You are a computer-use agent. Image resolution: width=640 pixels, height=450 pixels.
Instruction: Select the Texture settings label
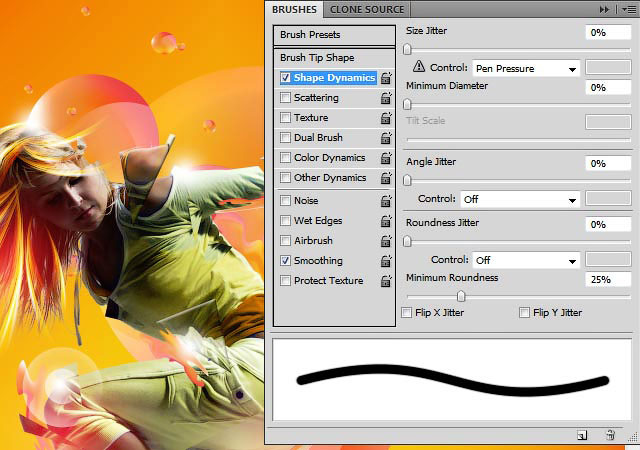[311, 118]
